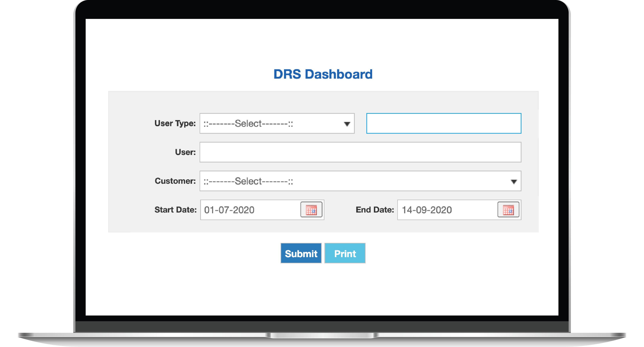Click the blue-outlined field beside User Type
The width and height of the screenshot is (644, 347).
[x=443, y=123]
